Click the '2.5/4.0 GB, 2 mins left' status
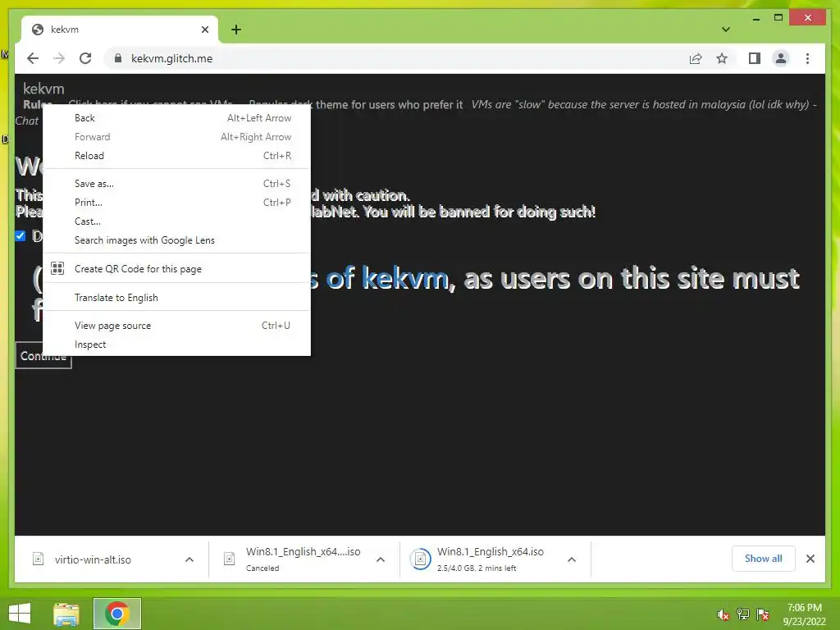Viewport: 840px width, 630px height. tap(477, 568)
